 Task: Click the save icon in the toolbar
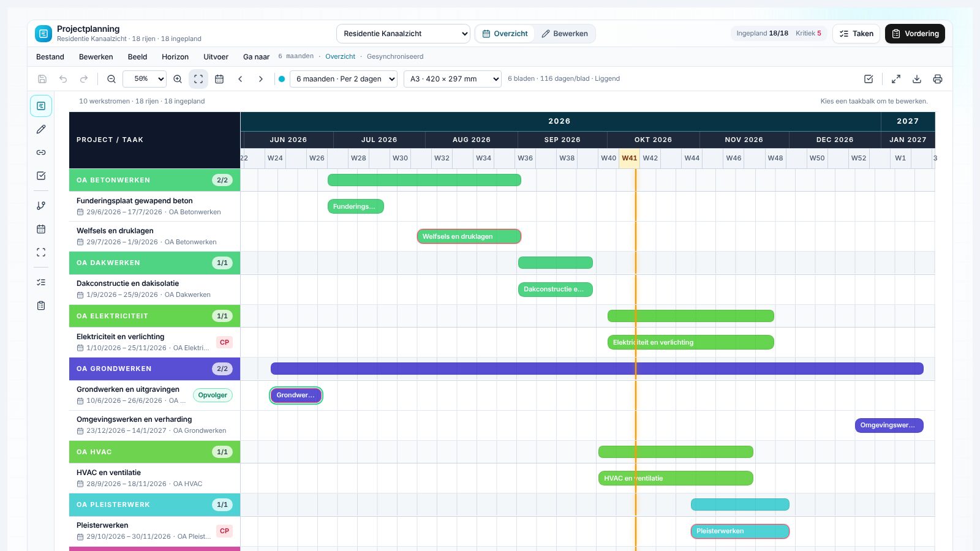click(42, 79)
